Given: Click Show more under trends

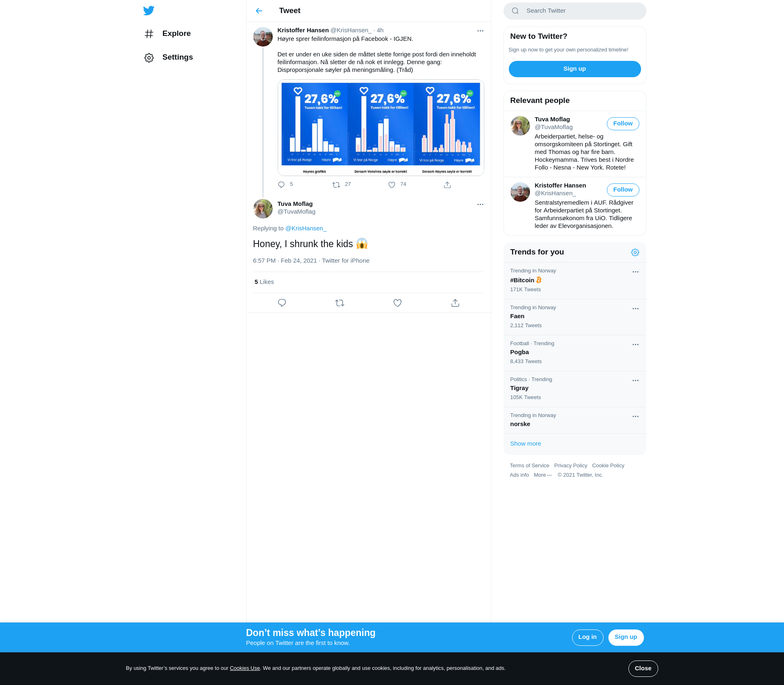Looking at the screenshot, I should pos(526,444).
